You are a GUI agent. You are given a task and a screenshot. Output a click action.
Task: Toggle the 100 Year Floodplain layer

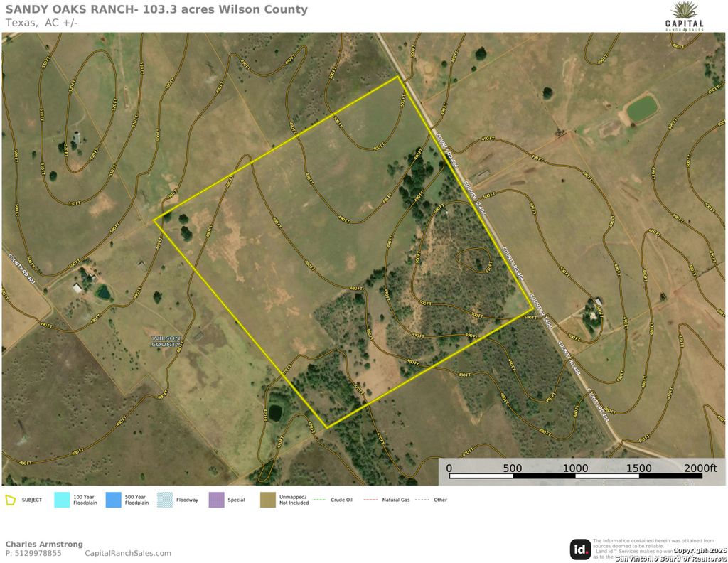click(x=62, y=500)
